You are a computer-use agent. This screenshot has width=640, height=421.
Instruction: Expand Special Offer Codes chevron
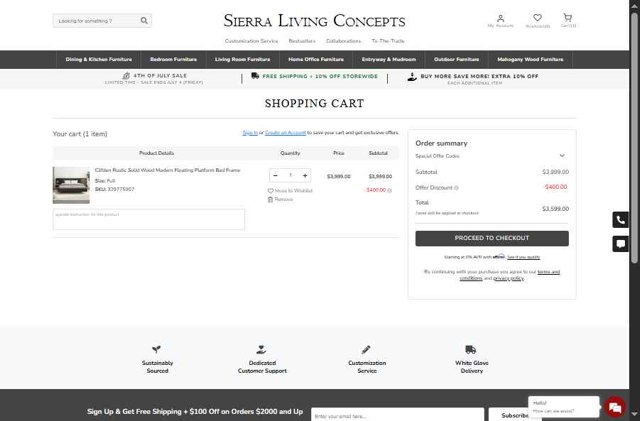(x=562, y=156)
